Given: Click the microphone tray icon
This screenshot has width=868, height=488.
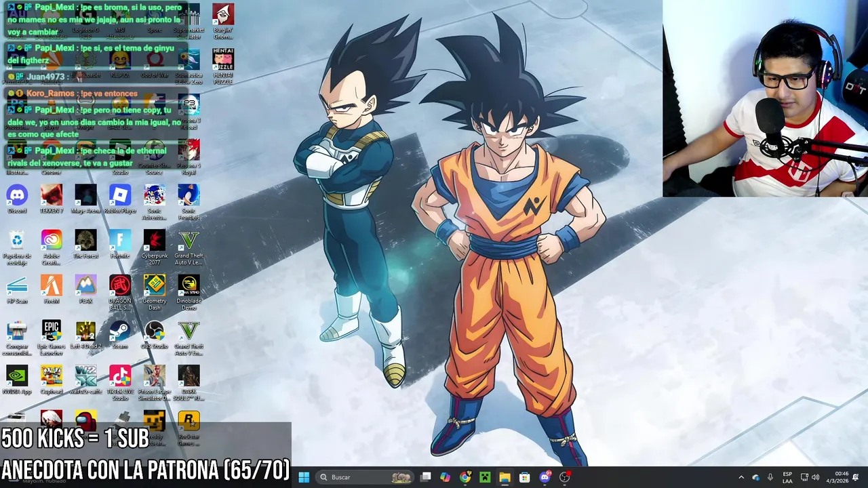Looking at the screenshot, I should 770,477.
